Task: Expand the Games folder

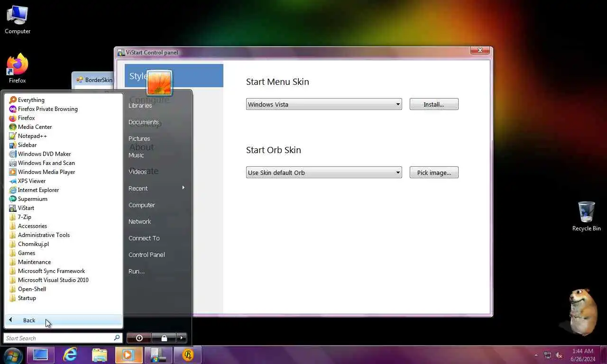Action: 22,253
